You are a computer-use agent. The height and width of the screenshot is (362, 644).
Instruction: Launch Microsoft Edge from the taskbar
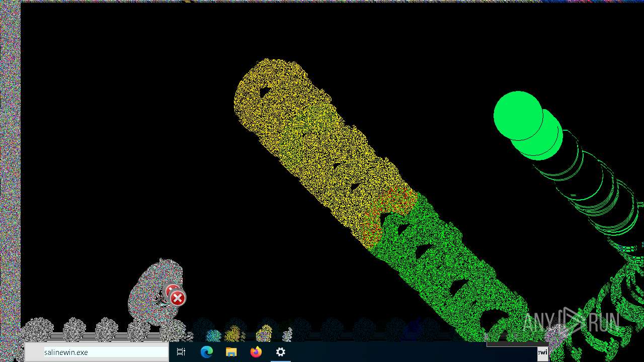206,352
